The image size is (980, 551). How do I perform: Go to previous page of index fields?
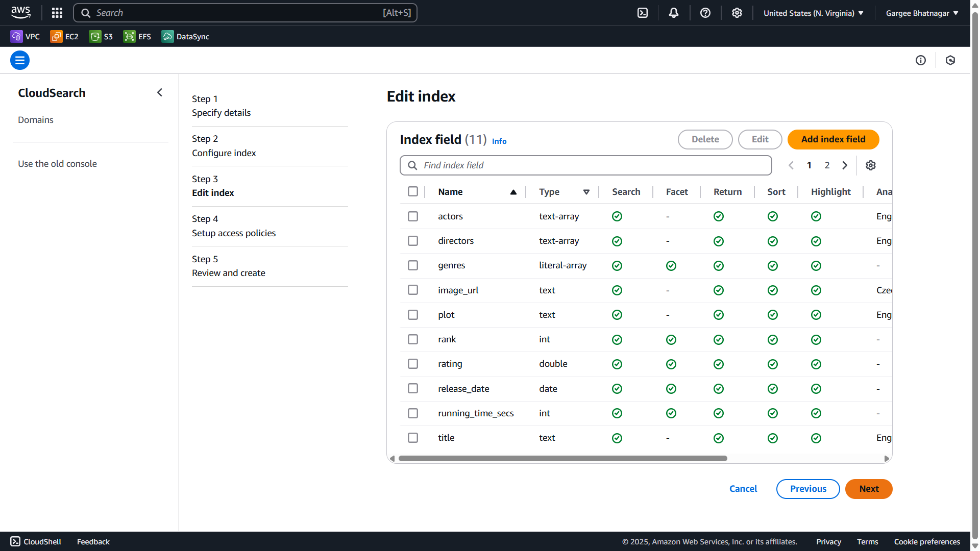pyautogui.click(x=791, y=165)
